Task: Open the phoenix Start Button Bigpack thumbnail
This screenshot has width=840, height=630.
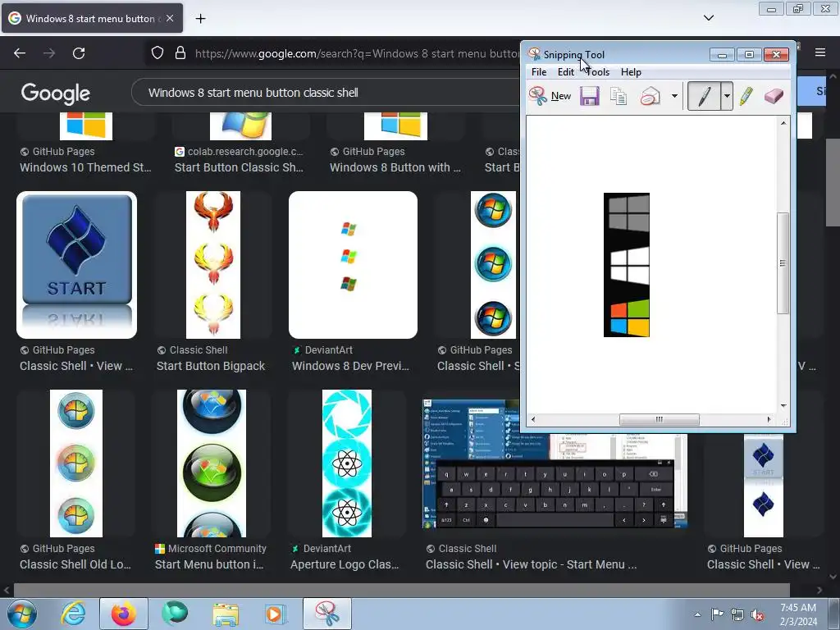Action: click(x=213, y=265)
